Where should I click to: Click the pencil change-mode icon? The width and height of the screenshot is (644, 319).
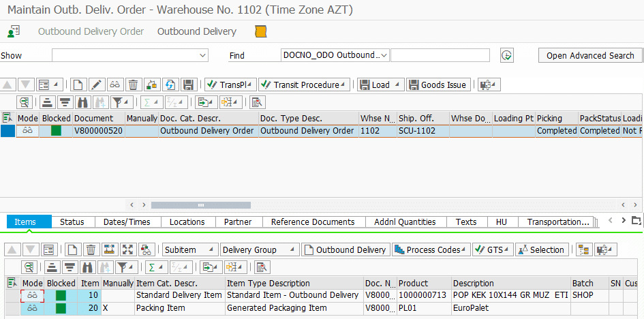pyautogui.click(x=96, y=85)
